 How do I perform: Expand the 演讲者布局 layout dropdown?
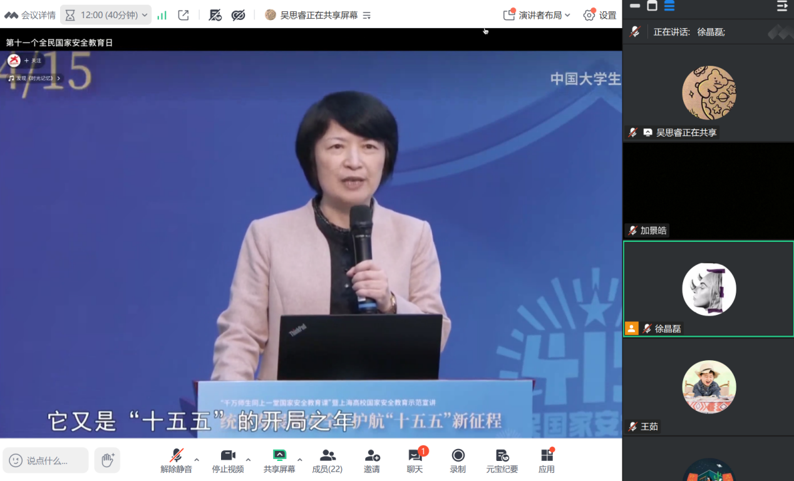(x=536, y=15)
